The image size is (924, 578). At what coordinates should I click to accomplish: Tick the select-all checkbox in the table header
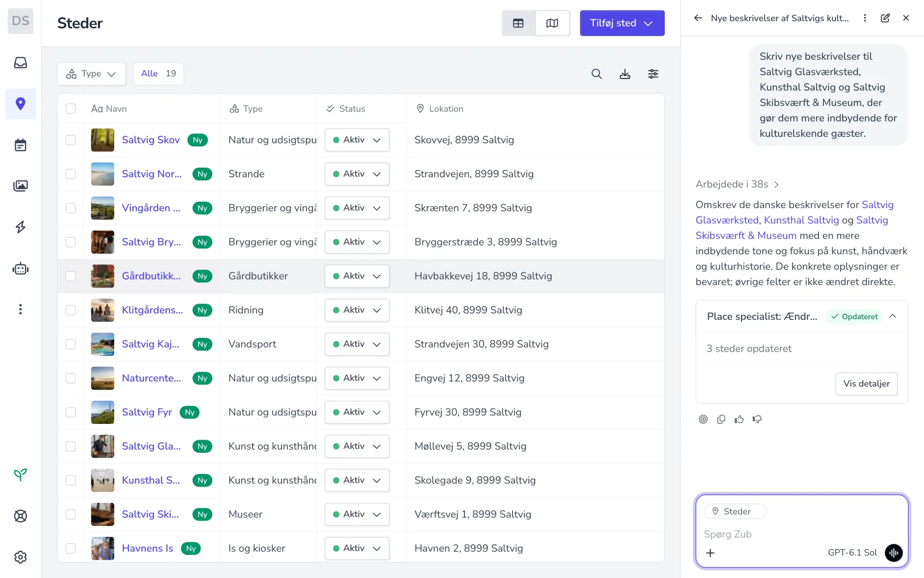pyautogui.click(x=71, y=108)
